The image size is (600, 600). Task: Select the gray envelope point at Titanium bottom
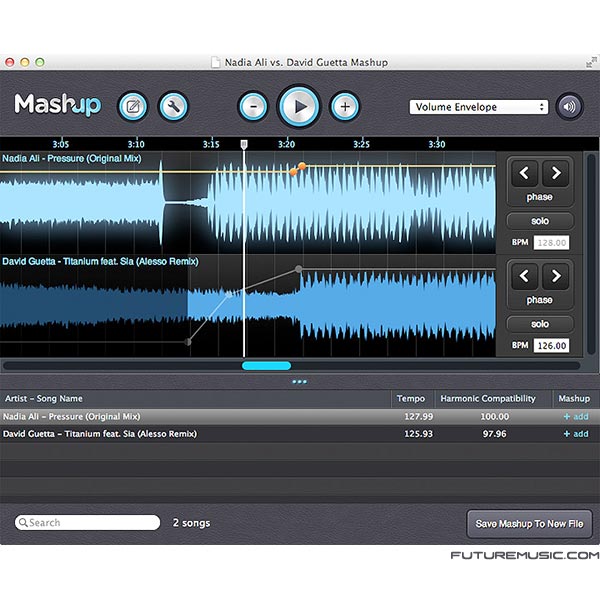point(188,342)
